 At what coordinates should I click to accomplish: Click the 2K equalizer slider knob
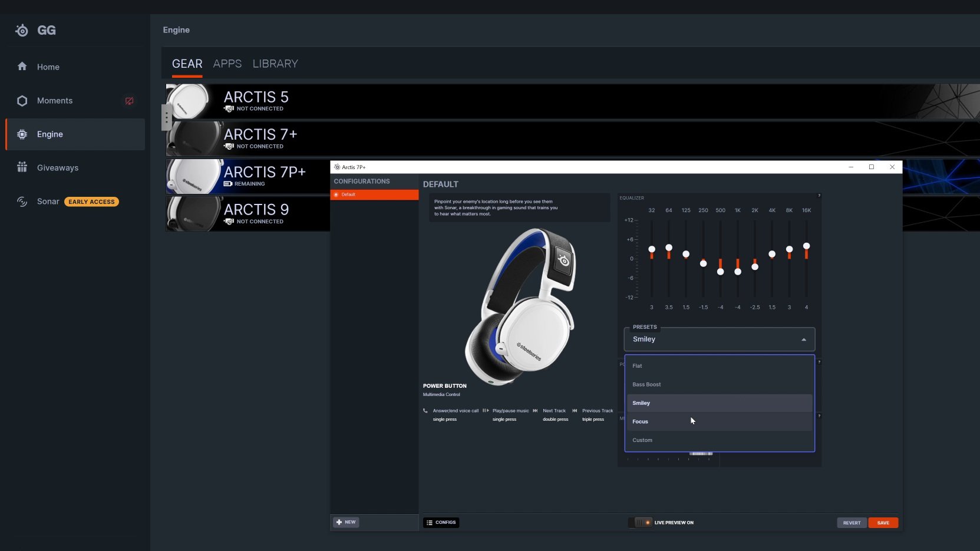(755, 267)
